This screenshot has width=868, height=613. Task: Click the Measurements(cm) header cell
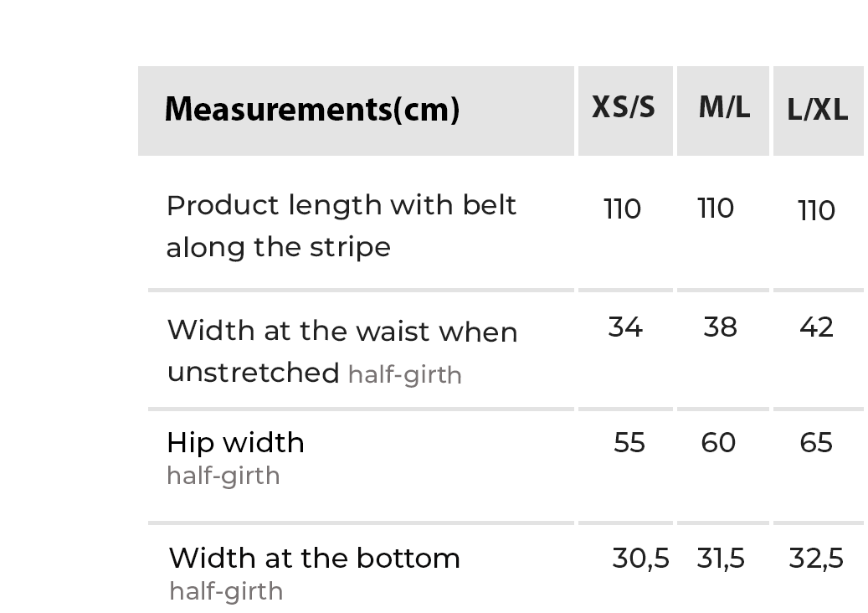(311, 110)
